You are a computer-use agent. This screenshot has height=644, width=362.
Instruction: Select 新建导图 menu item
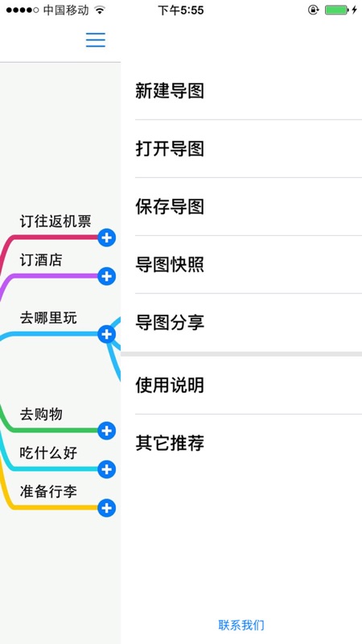click(x=241, y=91)
